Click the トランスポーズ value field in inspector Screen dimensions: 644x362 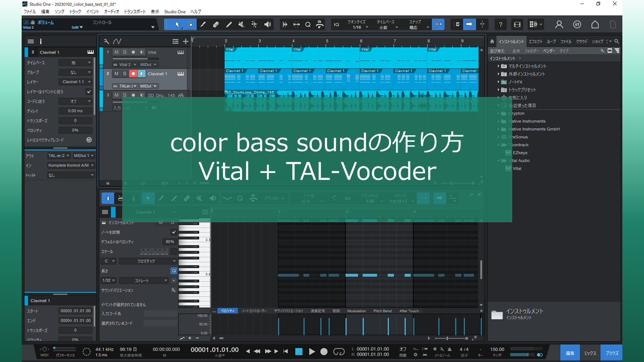[x=75, y=121]
